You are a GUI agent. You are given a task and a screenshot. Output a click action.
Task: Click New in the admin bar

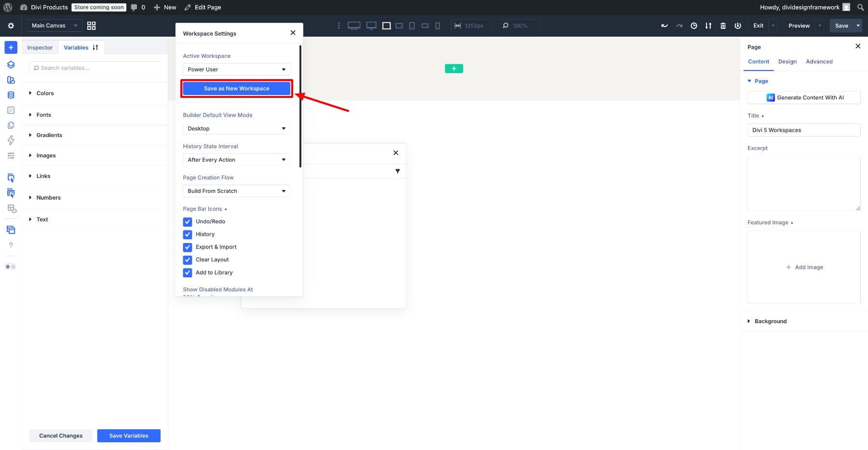tap(165, 7)
